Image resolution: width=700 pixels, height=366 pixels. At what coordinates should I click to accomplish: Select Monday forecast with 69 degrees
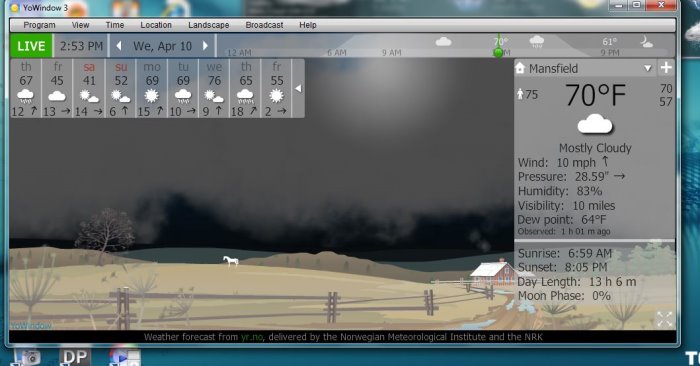point(152,88)
